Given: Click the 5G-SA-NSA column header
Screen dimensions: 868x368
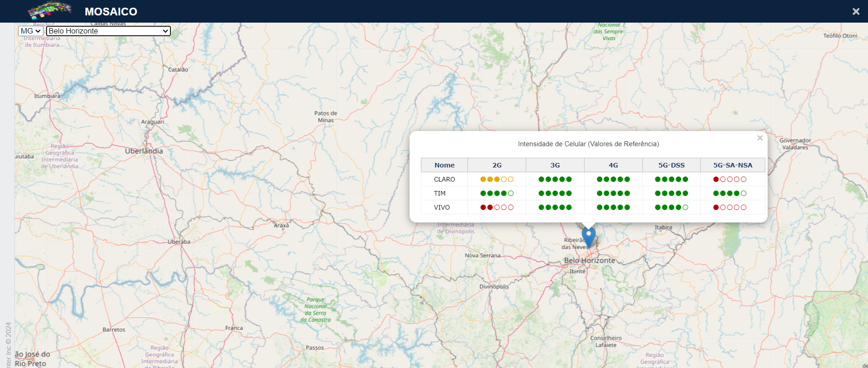Looking at the screenshot, I should coord(733,165).
